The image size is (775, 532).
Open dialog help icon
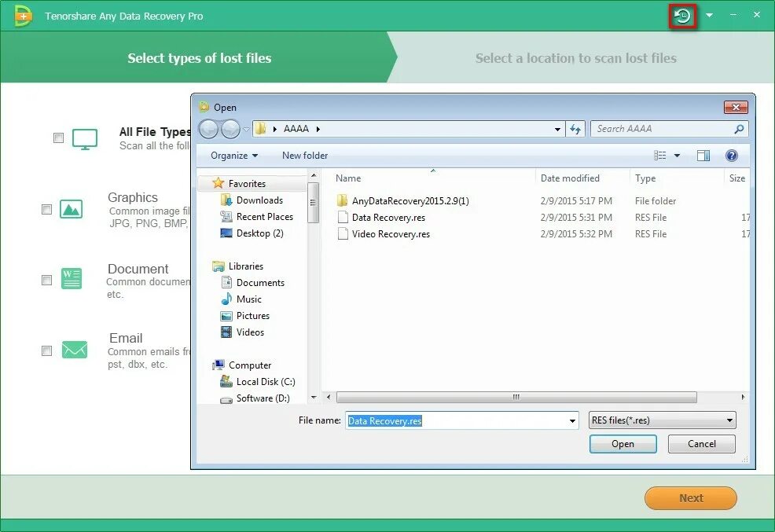coord(732,156)
